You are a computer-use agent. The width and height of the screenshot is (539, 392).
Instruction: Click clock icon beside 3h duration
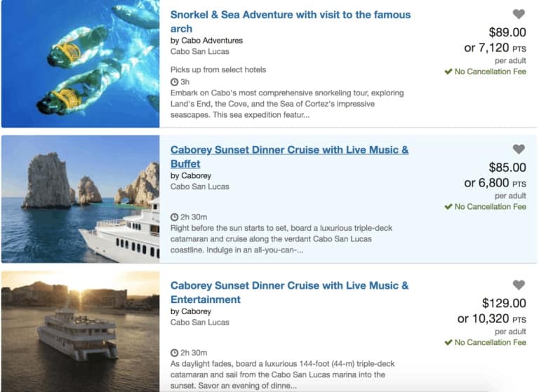tap(174, 82)
